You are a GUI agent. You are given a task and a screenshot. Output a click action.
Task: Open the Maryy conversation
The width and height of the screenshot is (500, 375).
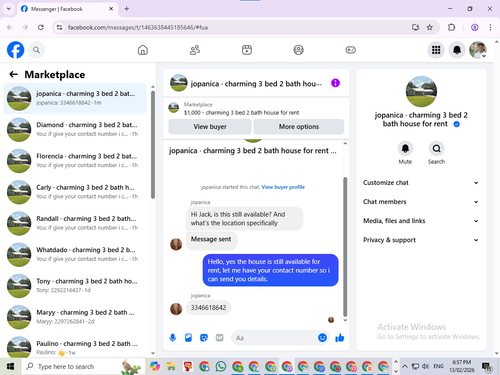point(75,317)
